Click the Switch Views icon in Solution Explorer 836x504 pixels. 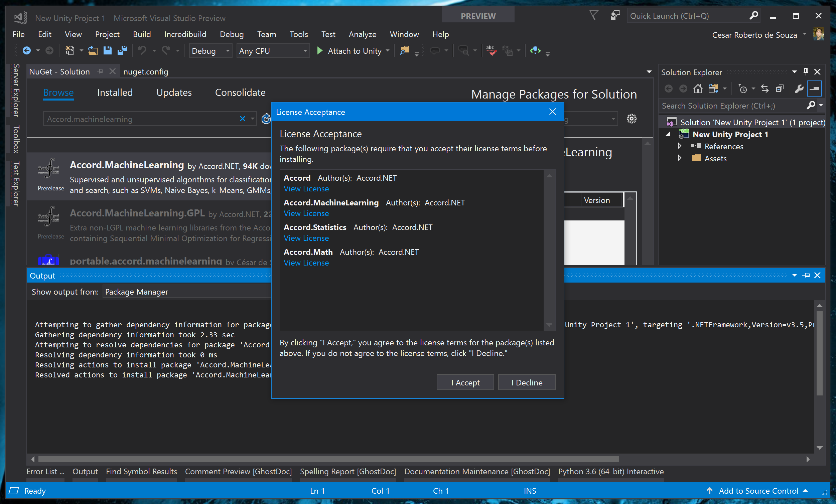(x=713, y=89)
